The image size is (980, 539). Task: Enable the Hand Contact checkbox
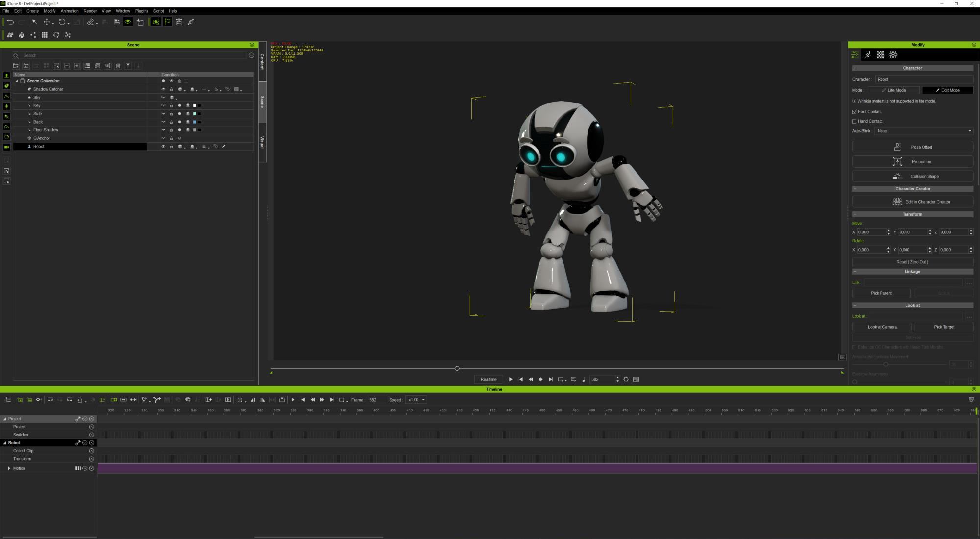coord(854,121)
